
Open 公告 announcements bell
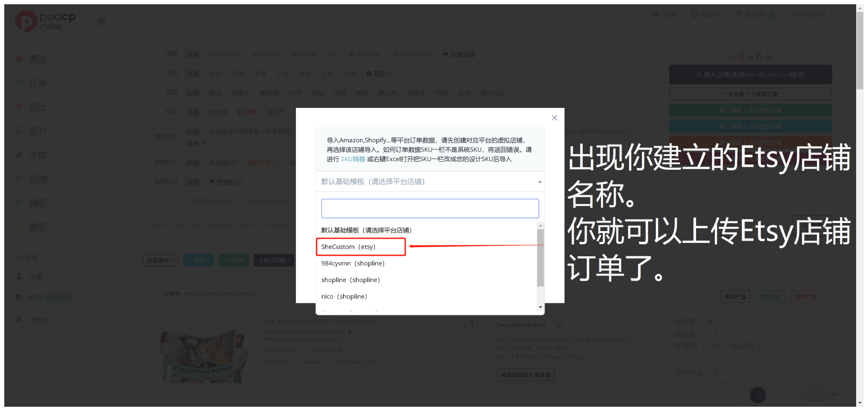point(664,14)
